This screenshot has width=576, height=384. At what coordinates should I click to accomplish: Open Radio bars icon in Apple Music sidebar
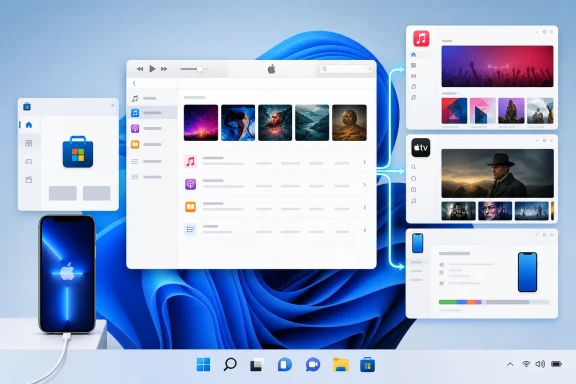pos(414,76)
